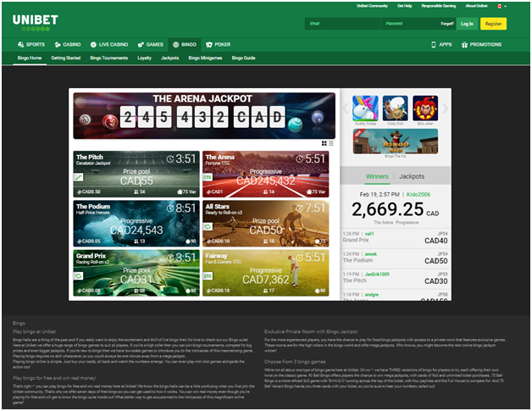Join The Pitch bingo room
532x411 pixels.
coord(136,174)
